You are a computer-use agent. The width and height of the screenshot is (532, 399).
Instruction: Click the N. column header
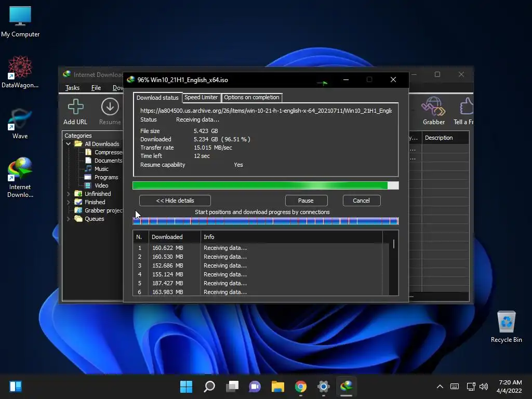[140, 237]
